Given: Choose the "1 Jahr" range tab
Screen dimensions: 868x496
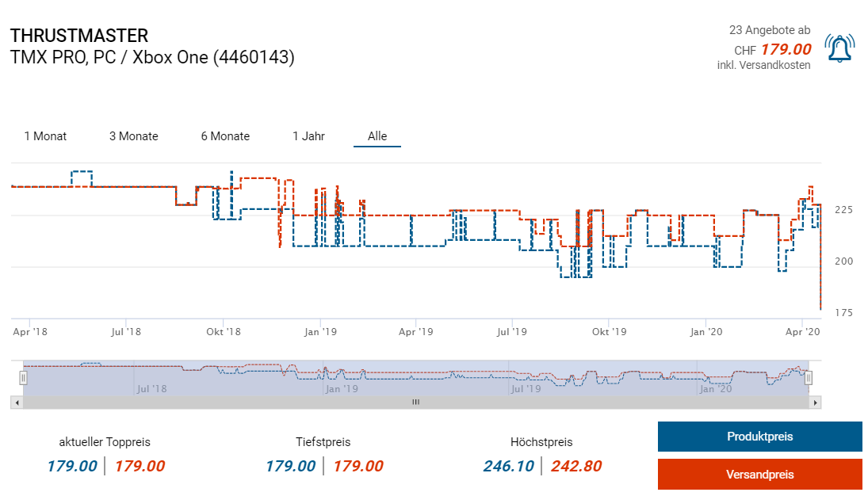Looking at the screenshot, I should [308, 136].
